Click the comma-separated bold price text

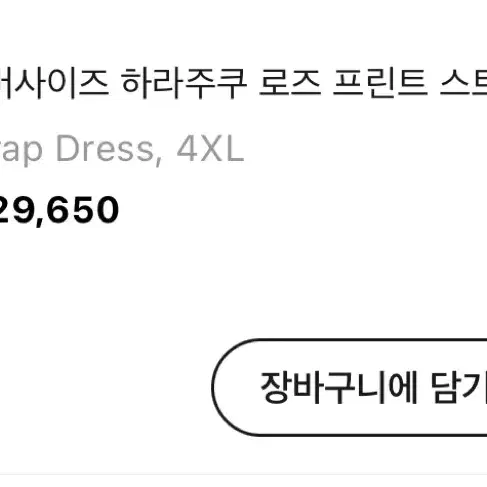pyautogui.click(x=59, y=210)
